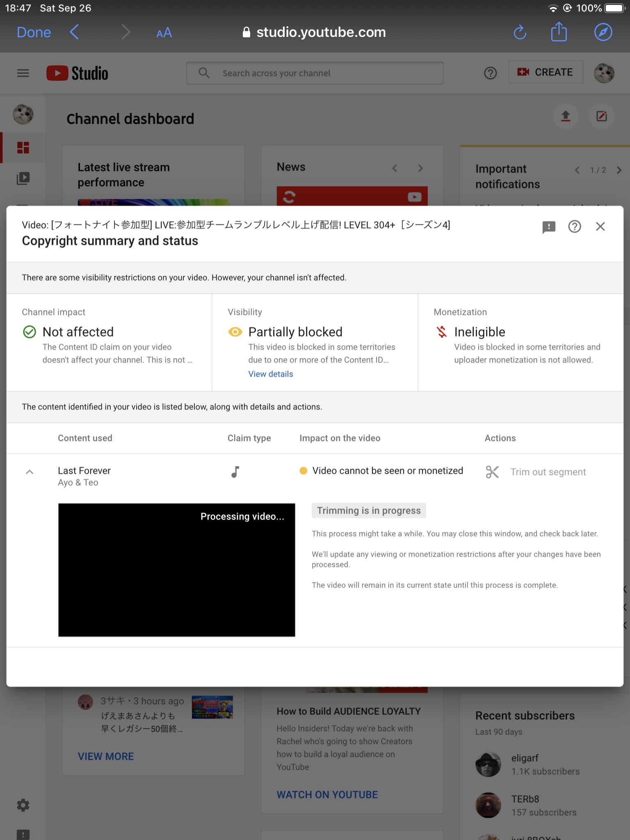Click the music note claim type icon
The height and width of the screenshot is (840, 630).
pos(235,472)
